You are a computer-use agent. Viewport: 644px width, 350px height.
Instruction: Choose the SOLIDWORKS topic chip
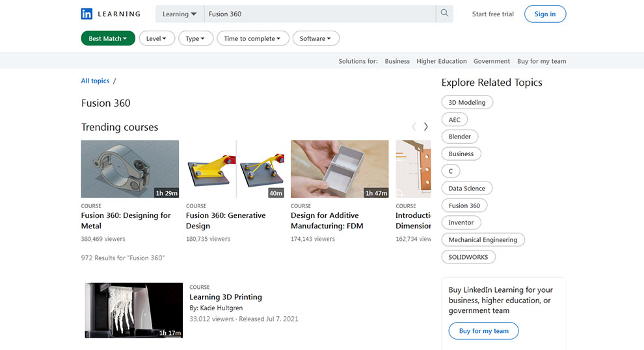[x=468, y=257]
